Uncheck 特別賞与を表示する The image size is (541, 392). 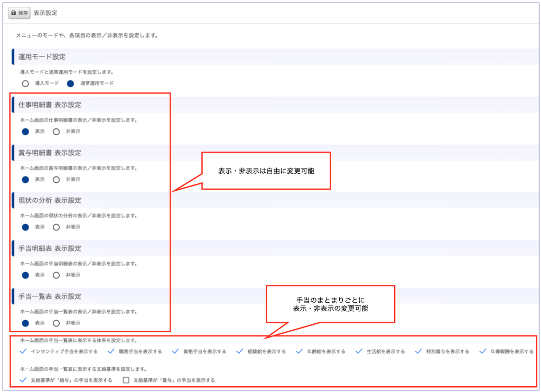click(x=419, y=351)
